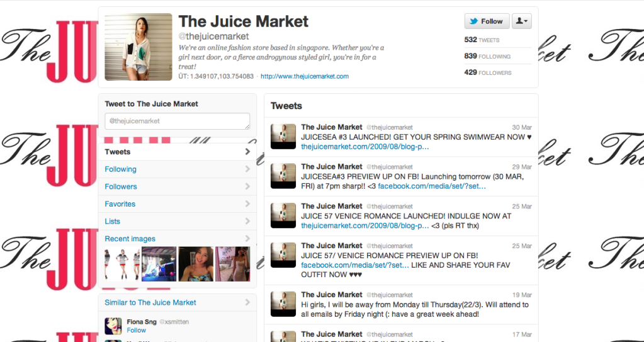Follow Fiona Sng via the Follow link
644x342 pixels.
pos(137,330)
